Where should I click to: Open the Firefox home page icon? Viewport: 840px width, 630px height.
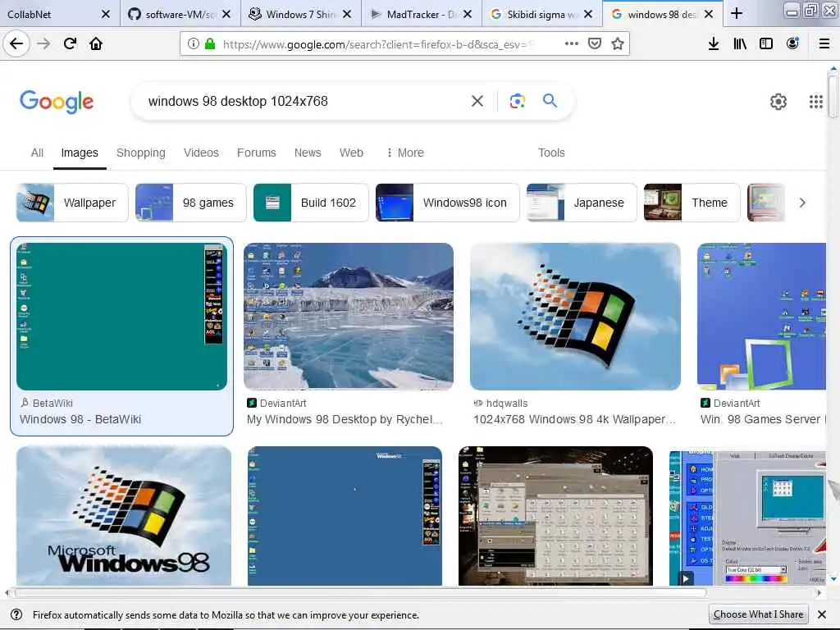pyautogui.click(x=96, y=43)
